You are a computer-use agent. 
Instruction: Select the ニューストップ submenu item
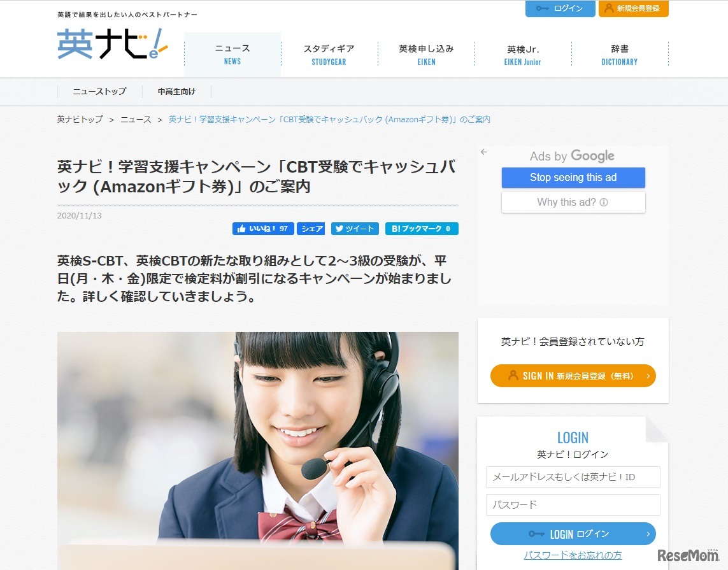pos(99,92)
